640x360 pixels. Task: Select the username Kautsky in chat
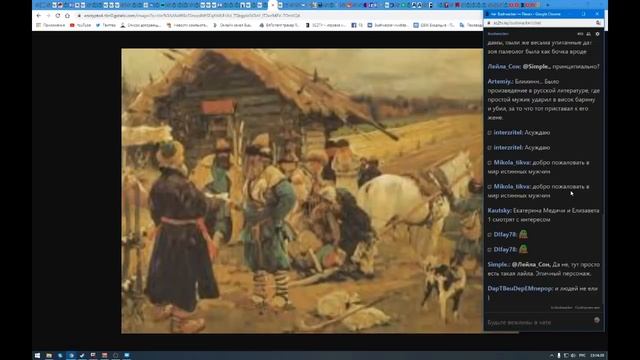[499, 211]
